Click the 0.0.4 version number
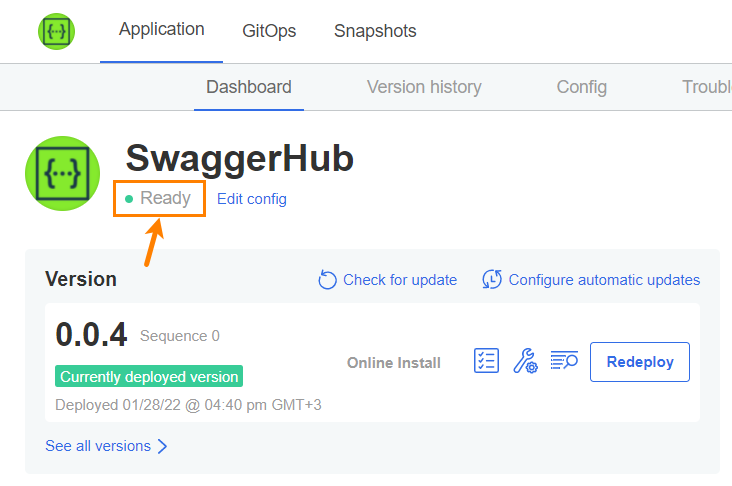732x486 pixels. click(91, 335)
